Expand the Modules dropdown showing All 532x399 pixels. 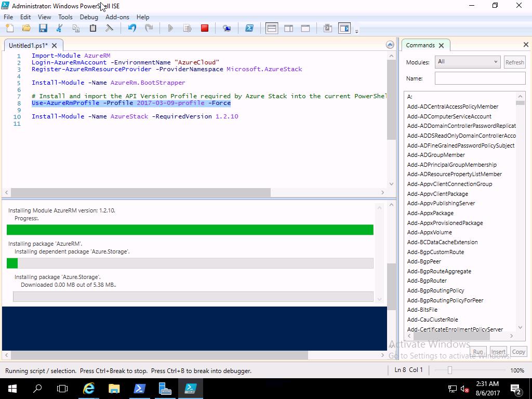(468, 62)
